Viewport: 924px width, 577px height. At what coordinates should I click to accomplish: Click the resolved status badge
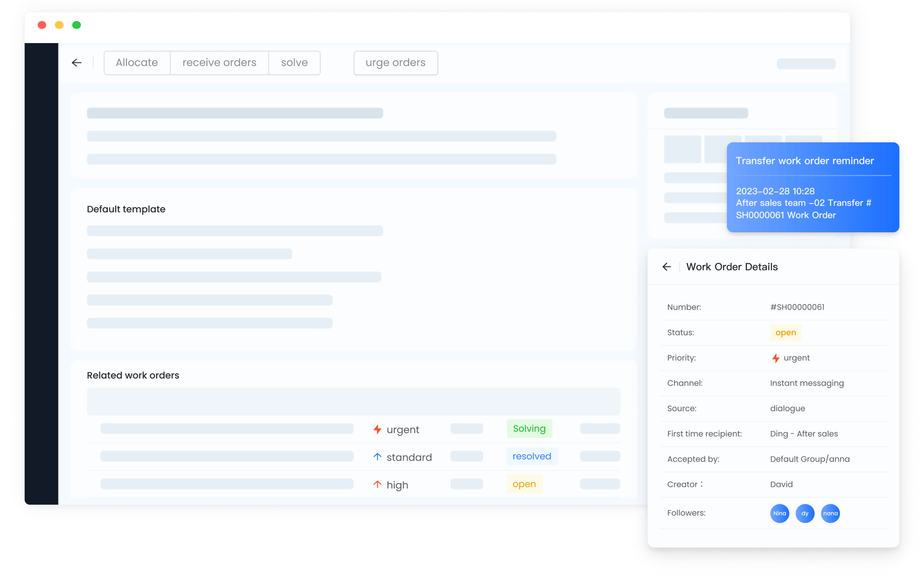coord(531,456)
